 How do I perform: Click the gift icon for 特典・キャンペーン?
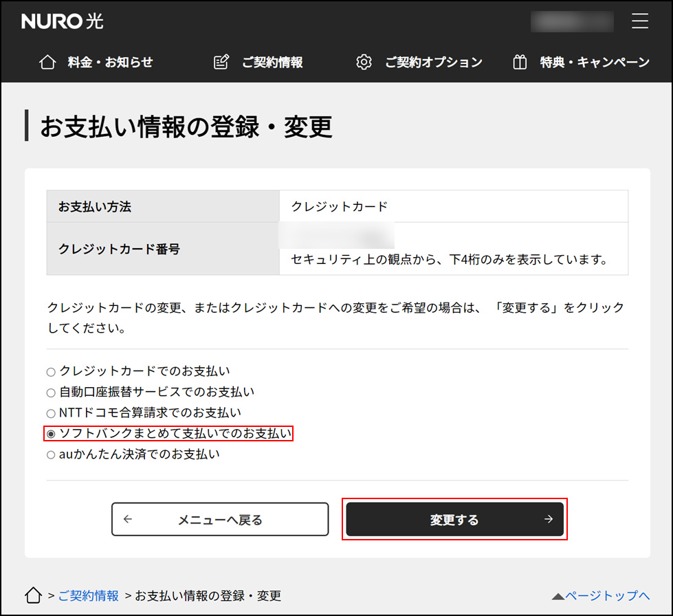pos(520,63)
